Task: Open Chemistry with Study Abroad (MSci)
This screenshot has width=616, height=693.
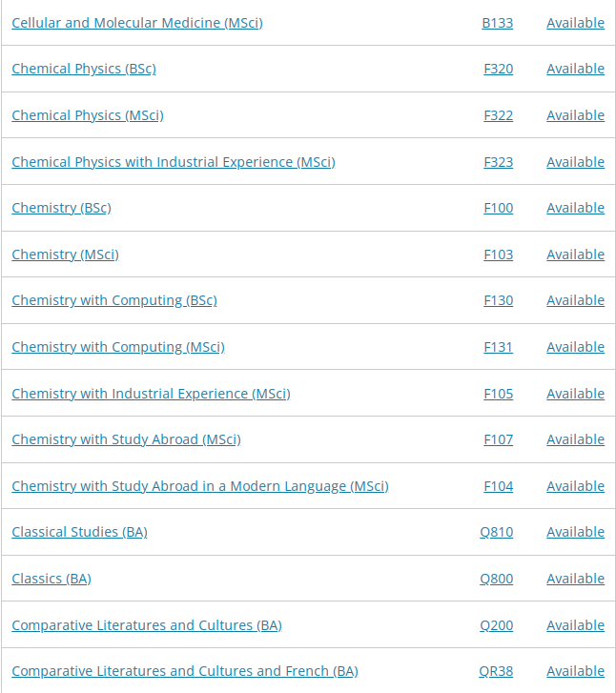Action: (126, 439)
